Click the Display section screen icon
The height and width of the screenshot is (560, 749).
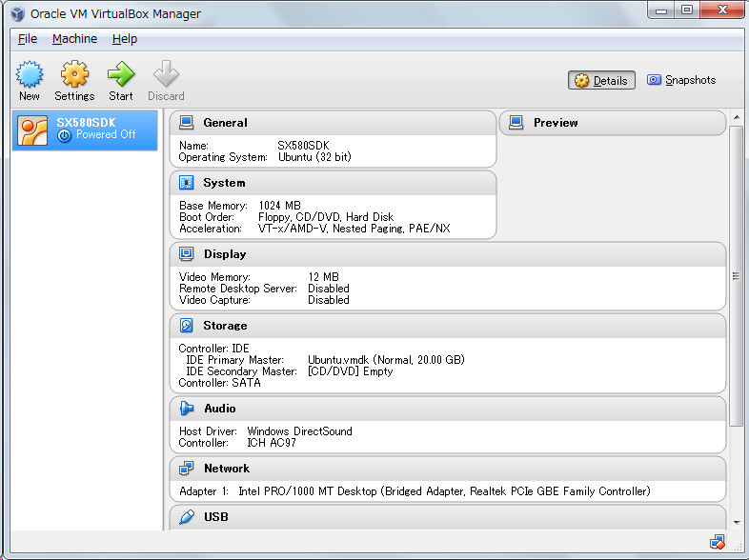[x=186, y=254]
